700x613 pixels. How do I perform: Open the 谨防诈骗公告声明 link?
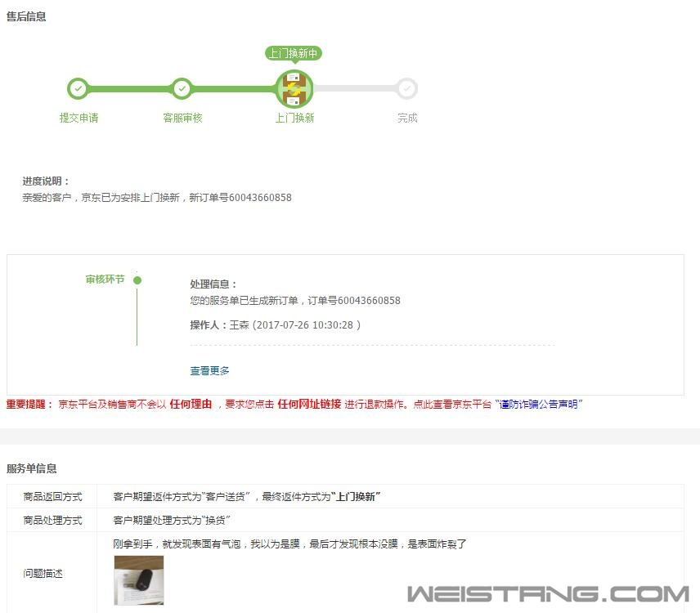point(538,405)
